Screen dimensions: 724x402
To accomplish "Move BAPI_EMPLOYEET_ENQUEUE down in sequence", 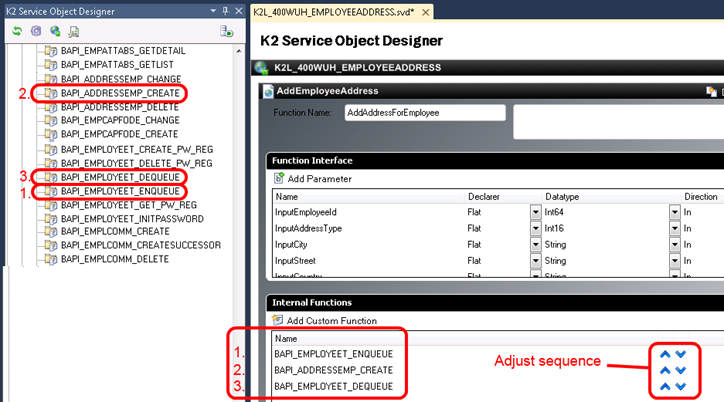I will click(x=681, y=354).
